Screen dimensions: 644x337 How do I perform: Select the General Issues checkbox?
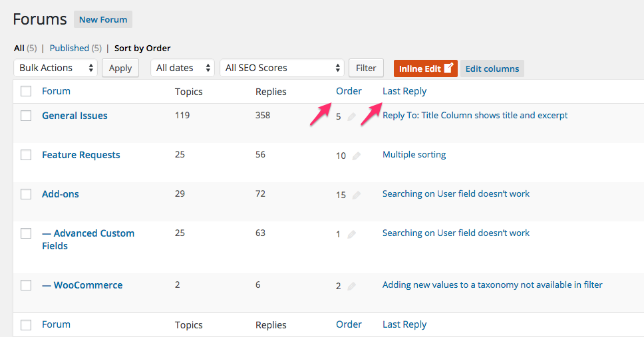pyautogui.click(x=26, y=116)
